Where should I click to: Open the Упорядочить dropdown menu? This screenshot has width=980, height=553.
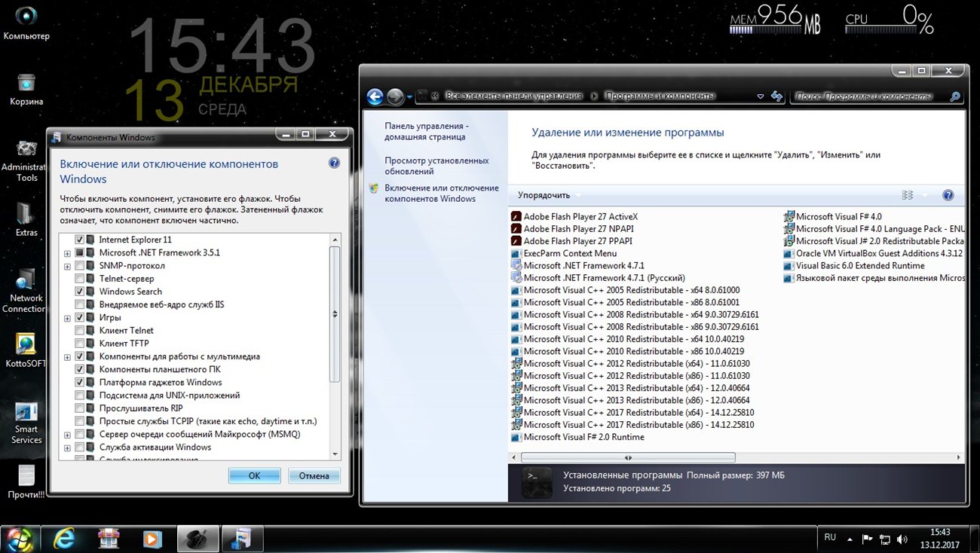coord(548,195)
